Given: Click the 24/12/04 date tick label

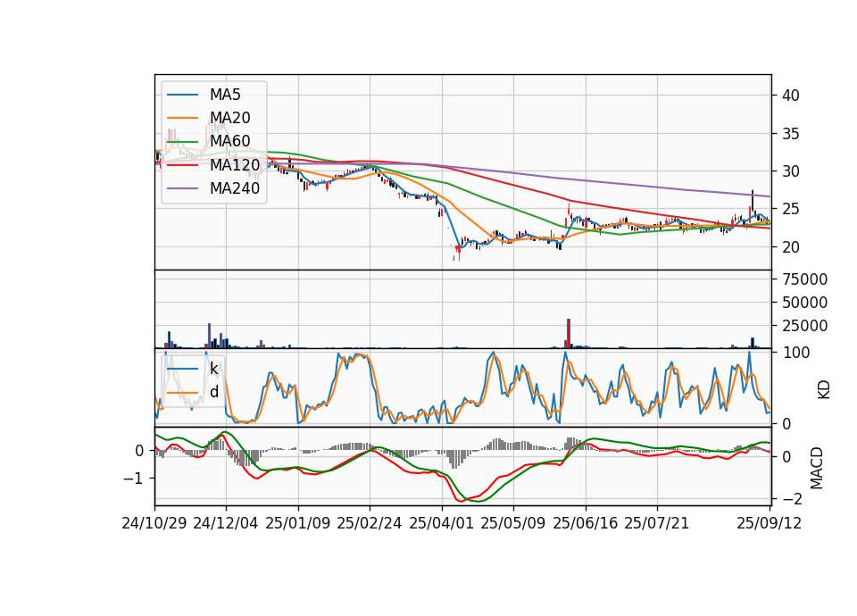Looking at the screenshot, I should (x=226, y=523).
